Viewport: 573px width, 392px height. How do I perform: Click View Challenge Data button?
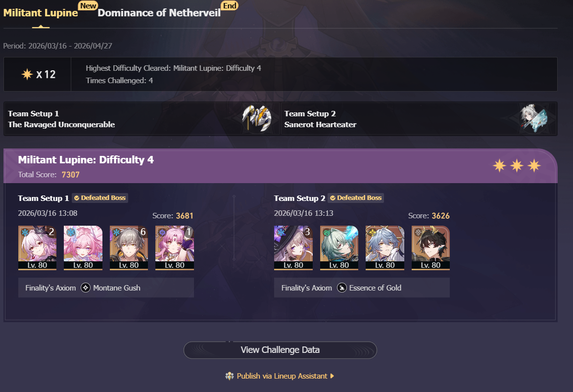tap(280, 350)
